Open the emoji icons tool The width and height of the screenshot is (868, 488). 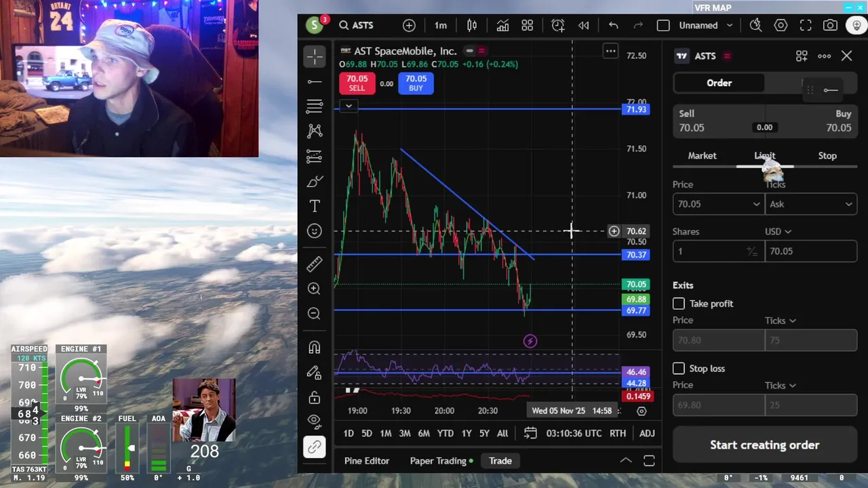point(314,231)
